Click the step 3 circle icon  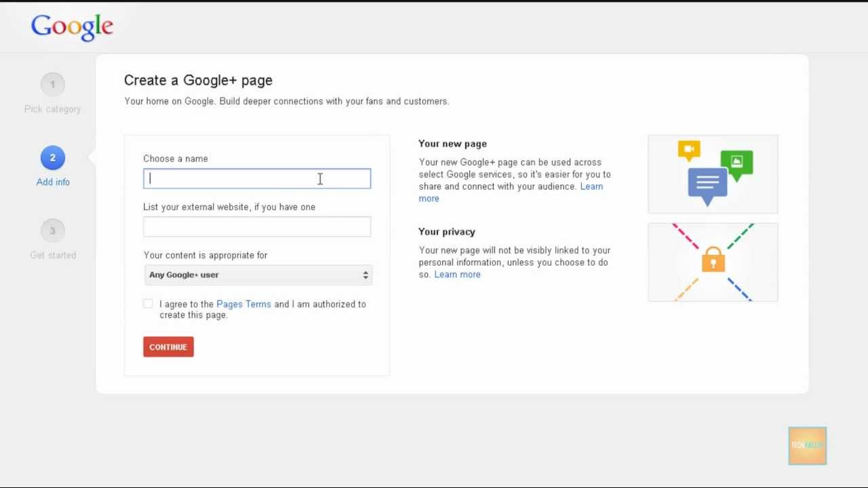[x=52, y=231]
